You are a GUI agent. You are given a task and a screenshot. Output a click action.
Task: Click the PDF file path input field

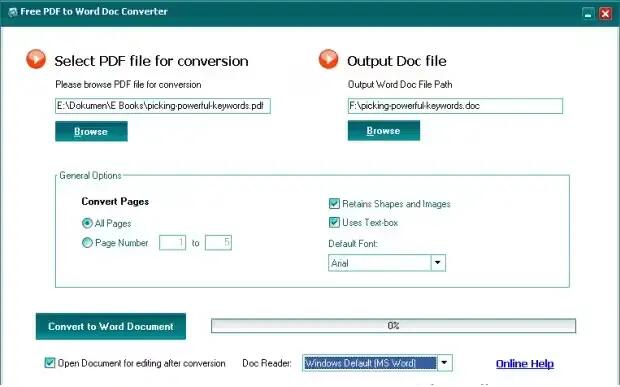[x=163, y=106]
